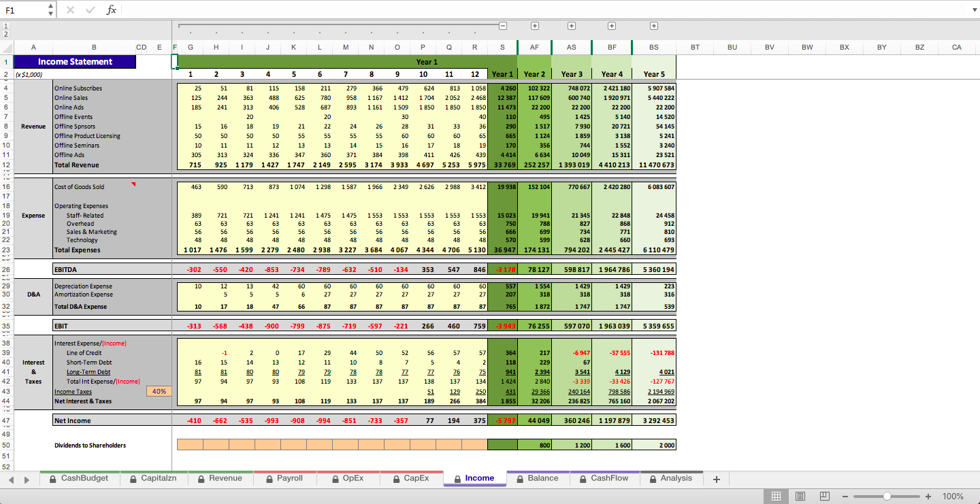Viewport: 980px width, 504px height.
Task: Select Year 5 total revenue 11 470 673
Action: [654, 165]
